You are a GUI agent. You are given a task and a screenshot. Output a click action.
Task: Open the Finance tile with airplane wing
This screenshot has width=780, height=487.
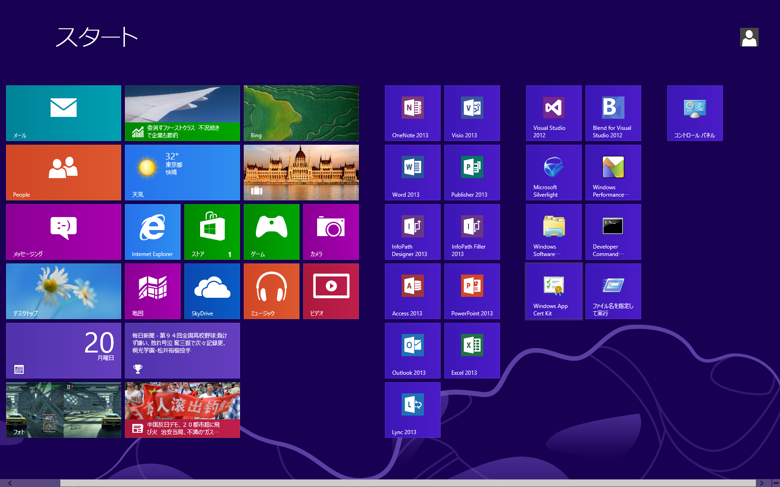pos(182,113)
